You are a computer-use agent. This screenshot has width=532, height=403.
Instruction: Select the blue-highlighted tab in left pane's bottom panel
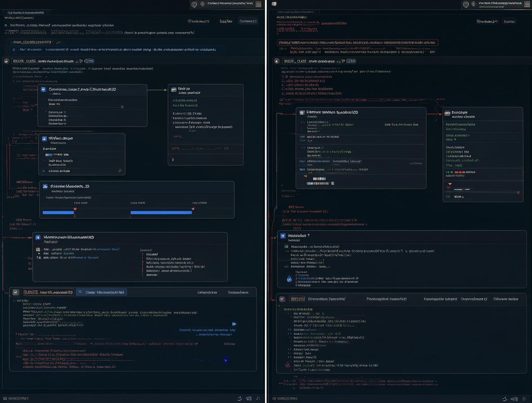point(102,292)
